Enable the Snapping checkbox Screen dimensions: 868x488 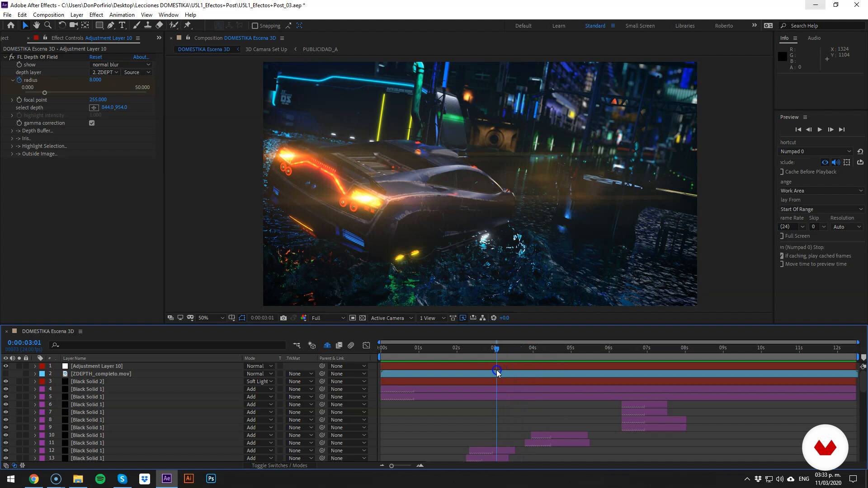[255, 26]
